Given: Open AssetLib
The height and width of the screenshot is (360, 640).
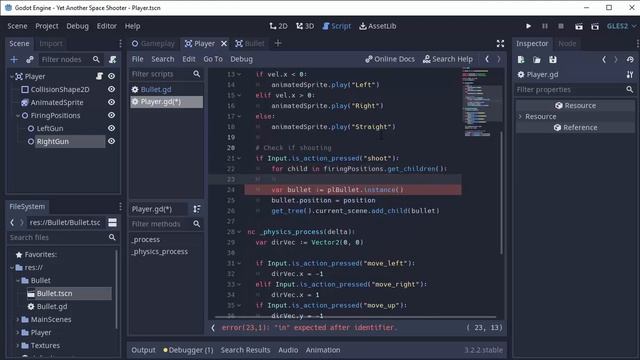Looking at the screenshot, I should pos(378,26).
